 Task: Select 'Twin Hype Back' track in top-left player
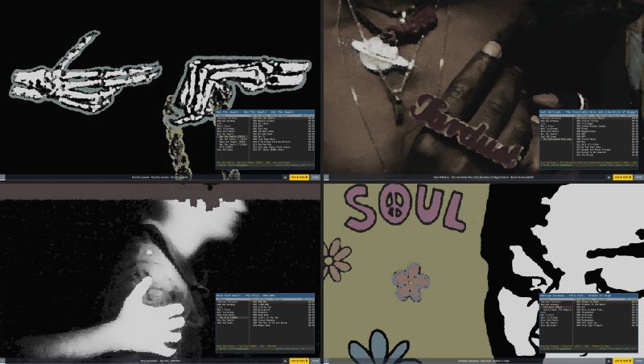264,139
